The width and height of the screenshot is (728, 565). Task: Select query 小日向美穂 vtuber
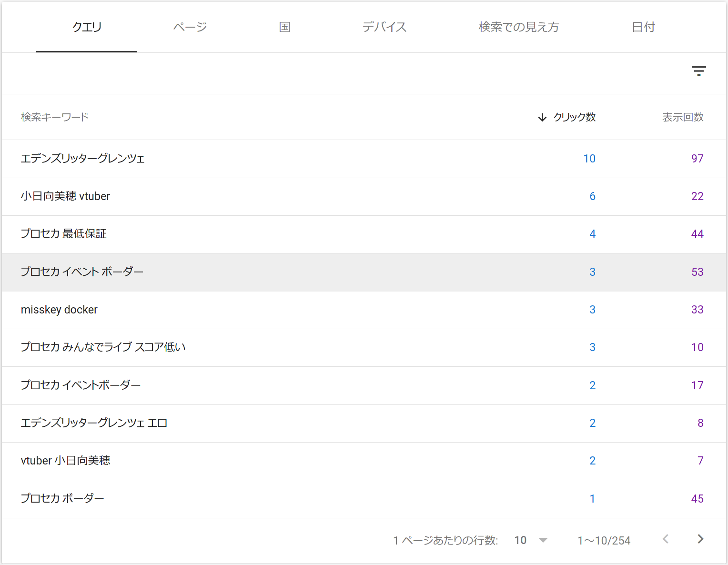[364, 196]
